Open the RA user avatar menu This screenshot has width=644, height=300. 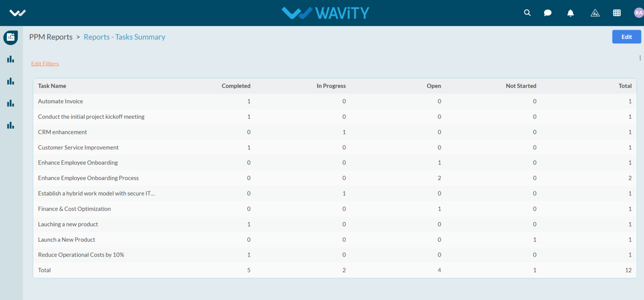(x=639, y=13)
